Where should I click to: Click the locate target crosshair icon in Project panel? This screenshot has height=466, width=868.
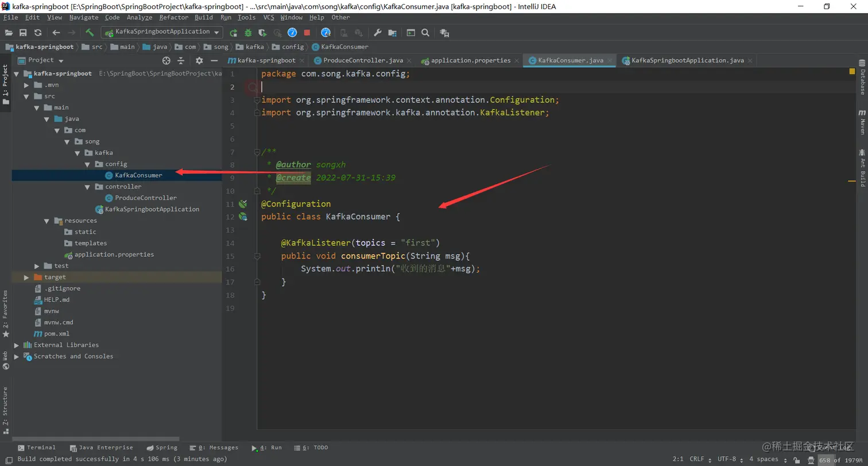coord(166,60)
